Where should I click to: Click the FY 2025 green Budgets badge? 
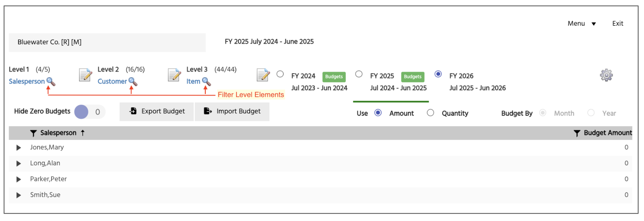(413, 77)
